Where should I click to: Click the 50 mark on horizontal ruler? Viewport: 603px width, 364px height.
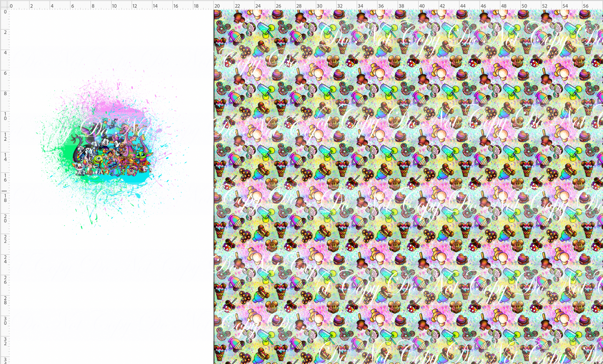tap(524, 6)
